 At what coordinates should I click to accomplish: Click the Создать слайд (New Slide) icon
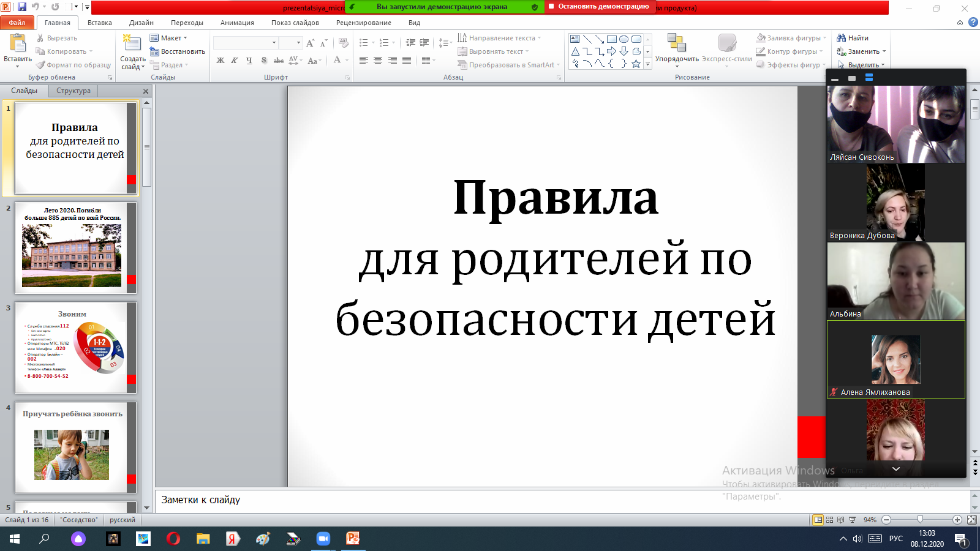pyautogui.click(x=132, y=43)
